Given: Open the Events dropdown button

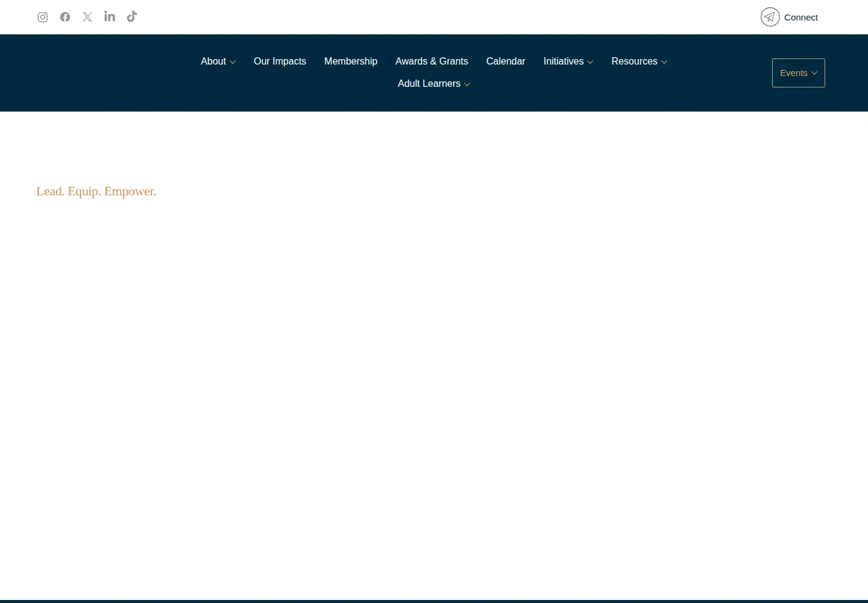Looking at the screenshot, I should pos(799,73).
